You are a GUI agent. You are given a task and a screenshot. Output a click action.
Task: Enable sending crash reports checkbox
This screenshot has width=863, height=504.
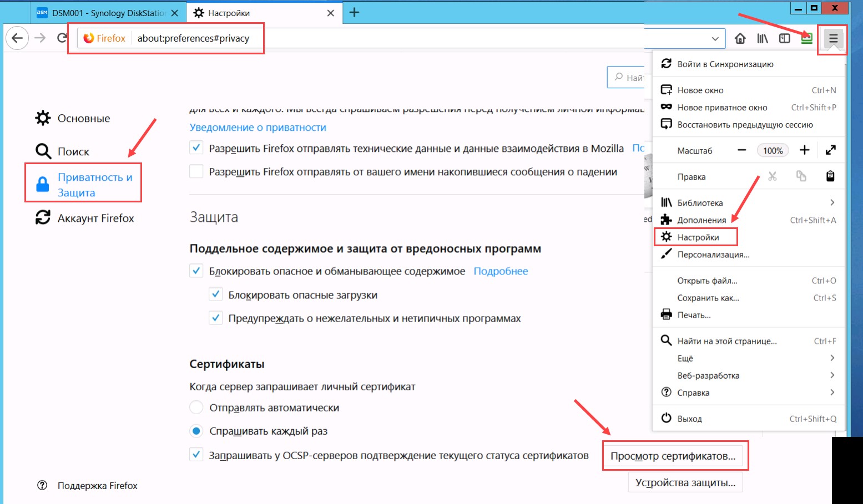[x=196, y=171]
